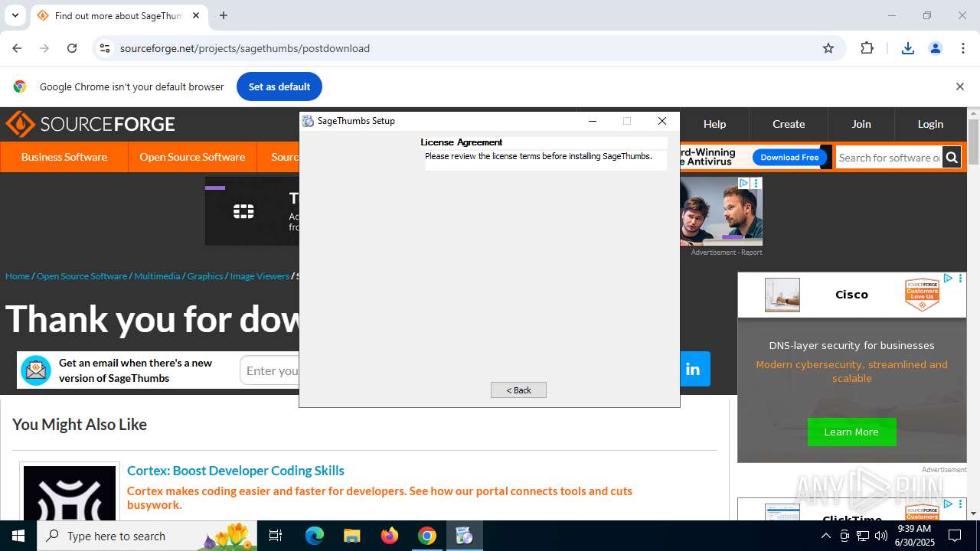
Task: Open the Cortex: Boost Developer Coding Skills link
Action: (236, 471)
